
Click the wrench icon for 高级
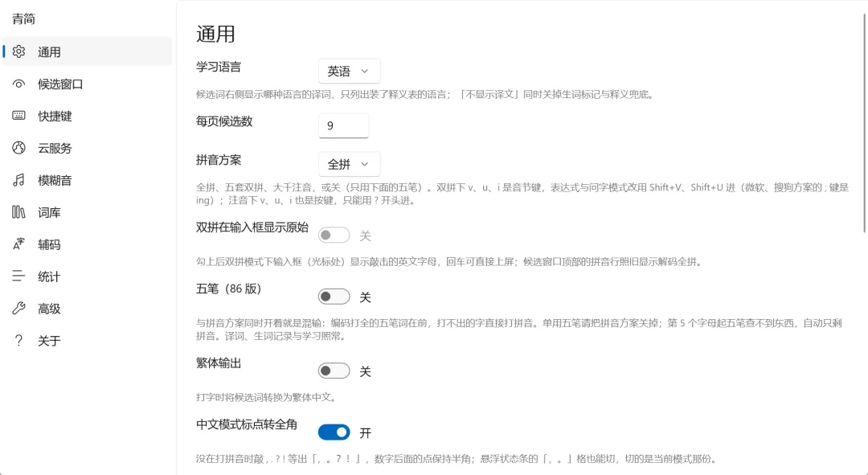pyautogui.click(x=18, y=309)
